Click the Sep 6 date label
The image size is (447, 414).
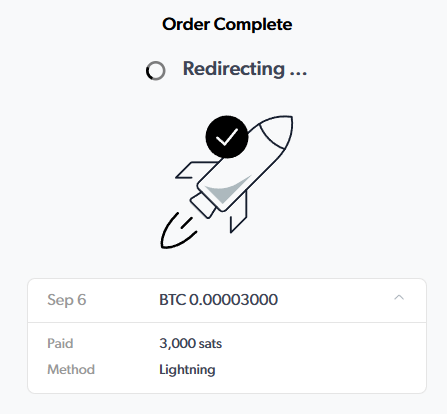tap(67, 300)
